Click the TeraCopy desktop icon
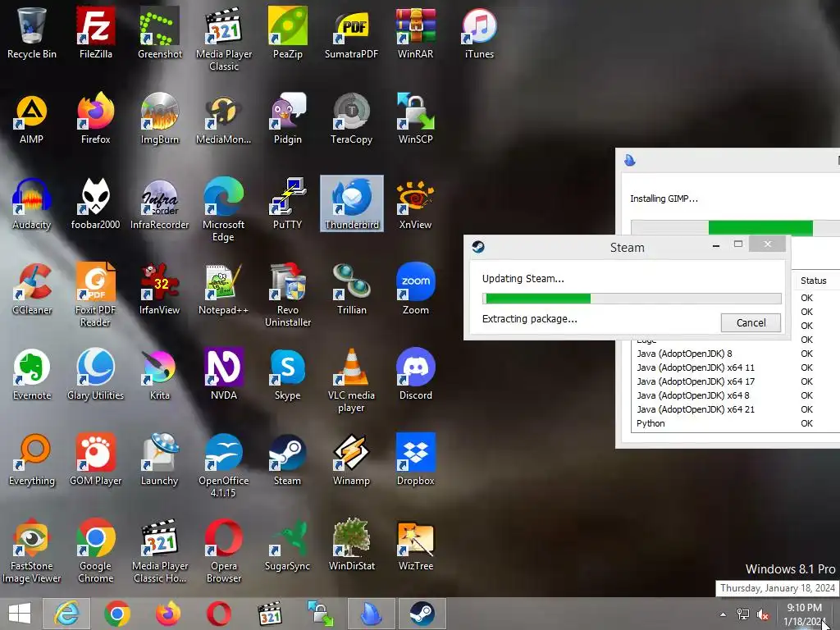Screen dimensions: 840x630 point(351,119)
